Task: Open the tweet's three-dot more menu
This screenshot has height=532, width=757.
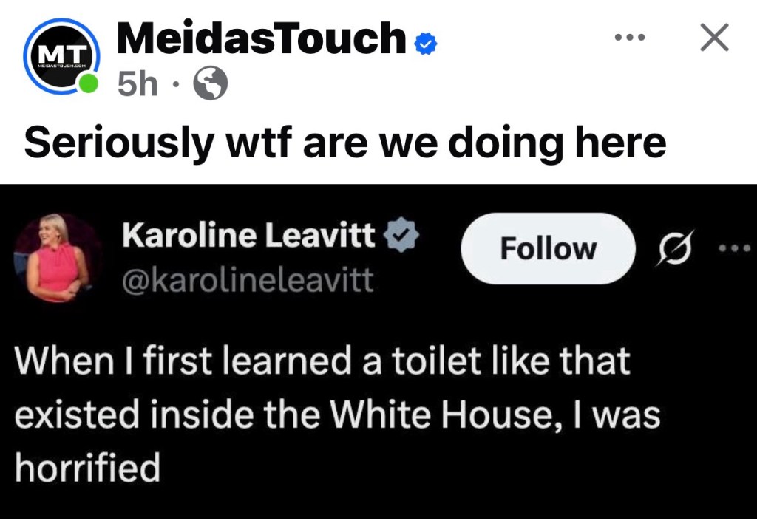Action: [736, 248]
